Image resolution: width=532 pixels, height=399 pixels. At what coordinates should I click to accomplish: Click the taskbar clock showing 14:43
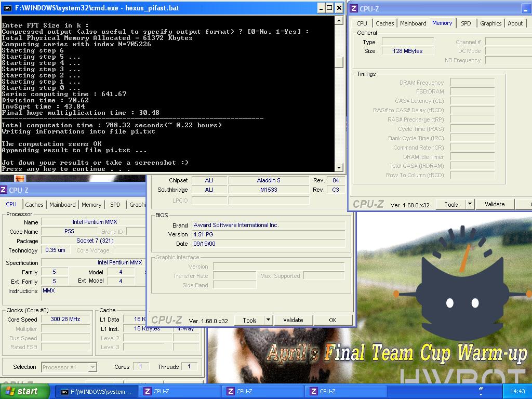[517, 392]
